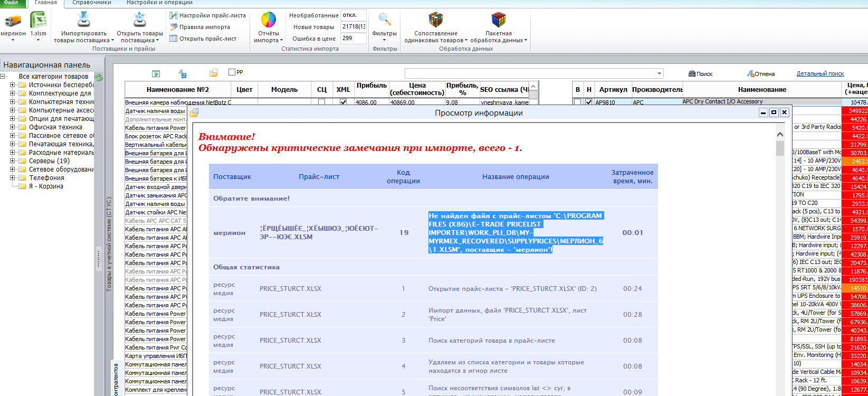Expand the Серверы (19) tree node

click(13, 161)
